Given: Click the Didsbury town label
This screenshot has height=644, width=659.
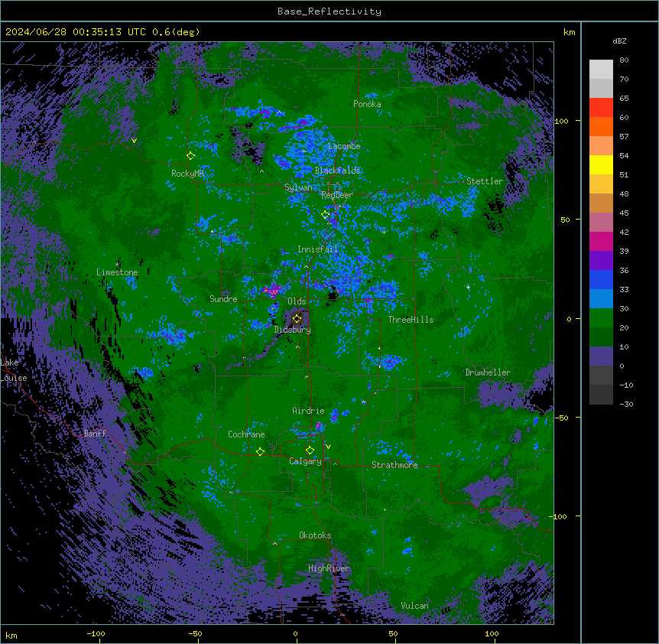Looking at the screenshot, I should (293, 330).
